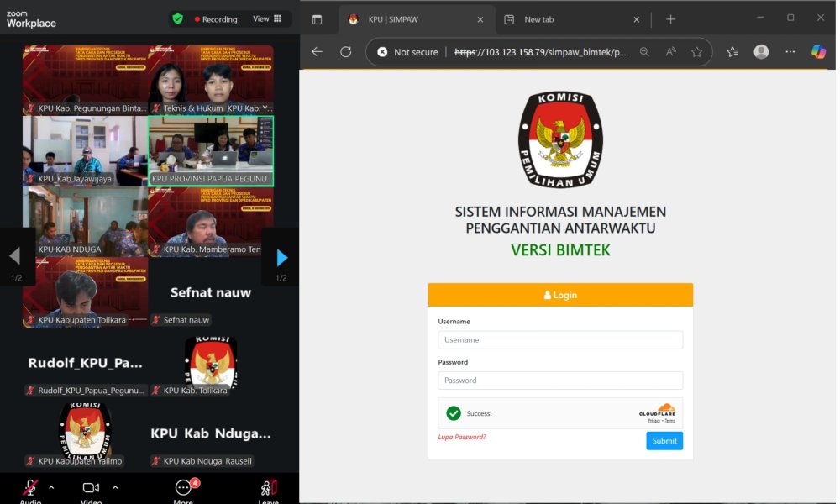Click the browser refresh icon
This screenshot has height=504, width=840.
(345, 52)
